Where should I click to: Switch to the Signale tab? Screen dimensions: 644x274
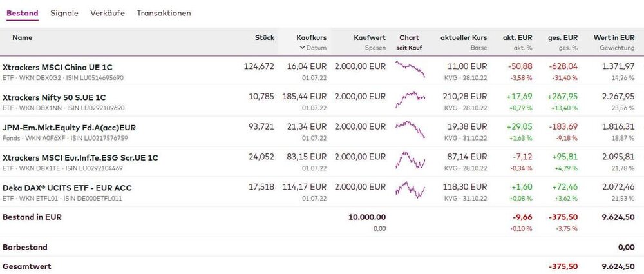[64, 13]
